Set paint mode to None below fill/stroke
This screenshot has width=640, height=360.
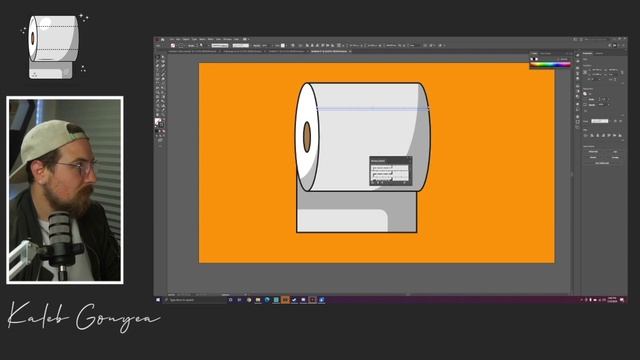[164, 131]
